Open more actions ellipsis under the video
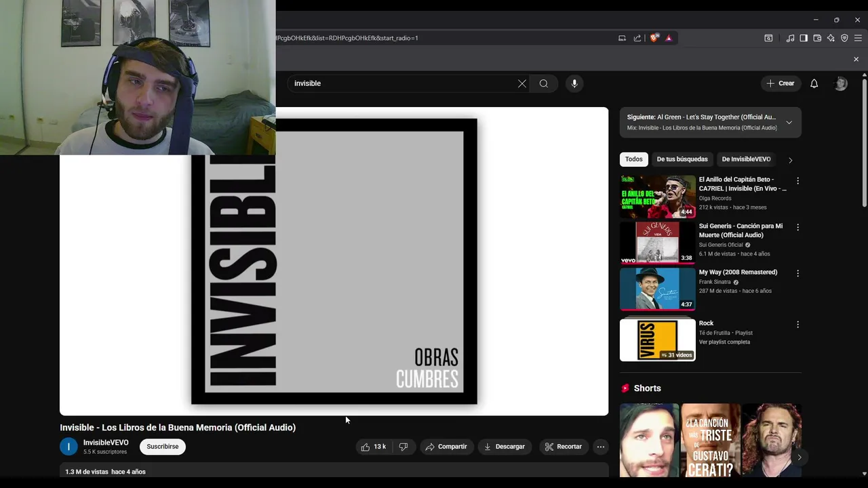Screen dimensions: 868x488 (x=600, y=447)
